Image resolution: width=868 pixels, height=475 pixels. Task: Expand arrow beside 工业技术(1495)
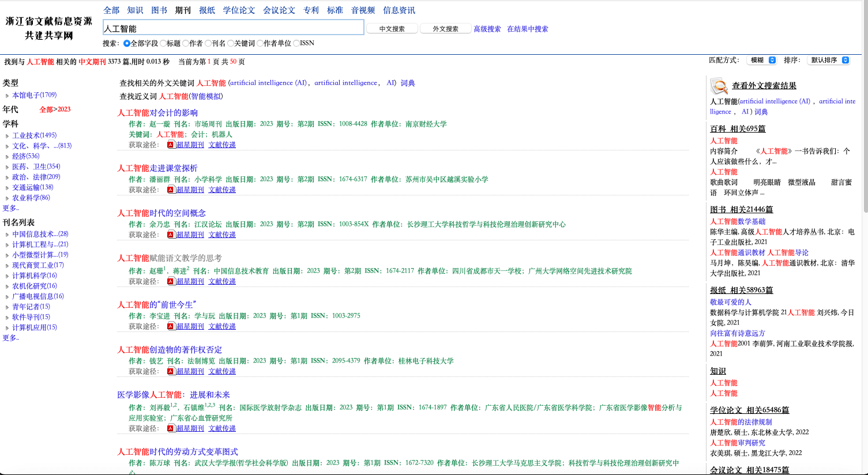tap(7, 136)
